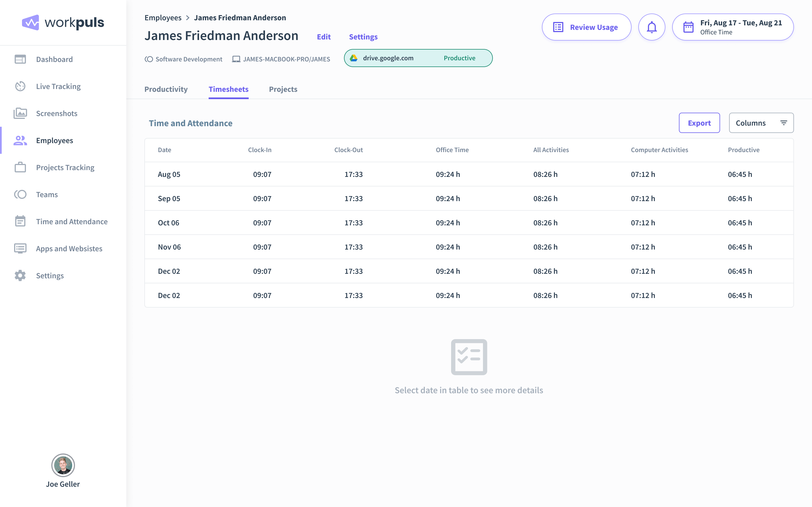Select the Teams sidebar icon

coord(20,194)
